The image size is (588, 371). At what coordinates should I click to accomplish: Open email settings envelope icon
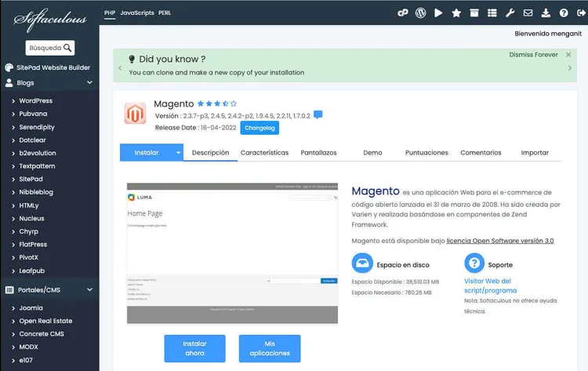point(528,13)
